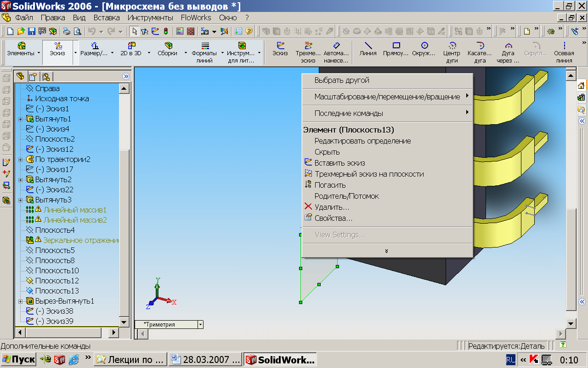Select the Центр дуги arc tool
Screen dimensions: 588x368
pyautogui.click(x=452, y=52)
